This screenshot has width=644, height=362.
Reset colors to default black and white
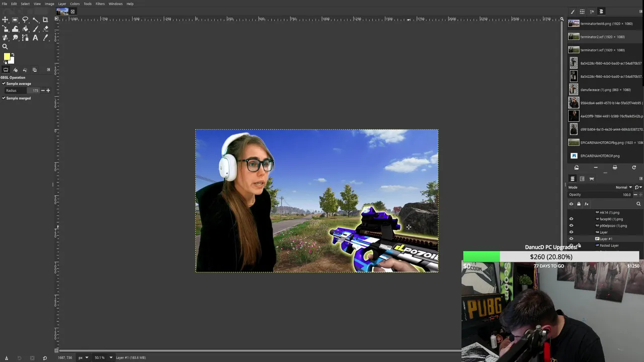point(5,62)
